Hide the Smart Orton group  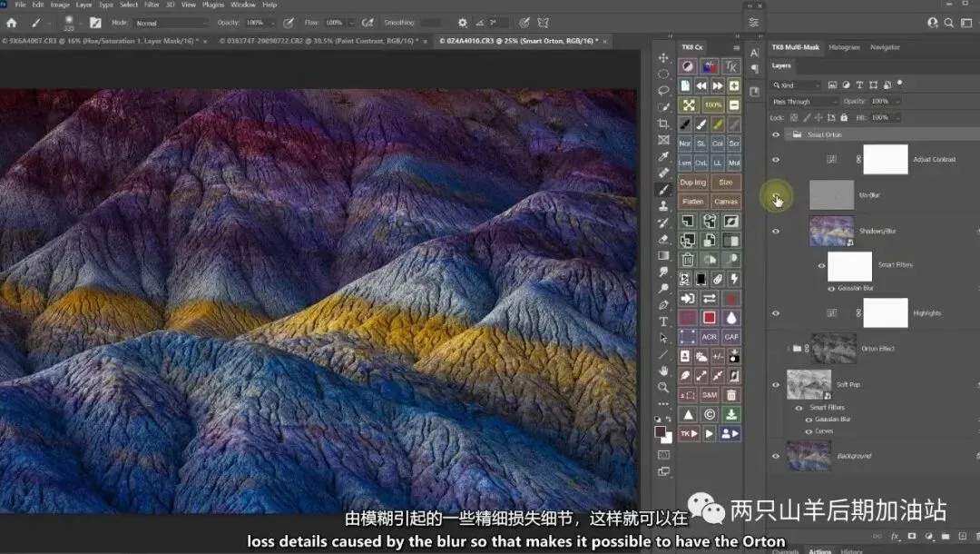[x=776, y=134]
